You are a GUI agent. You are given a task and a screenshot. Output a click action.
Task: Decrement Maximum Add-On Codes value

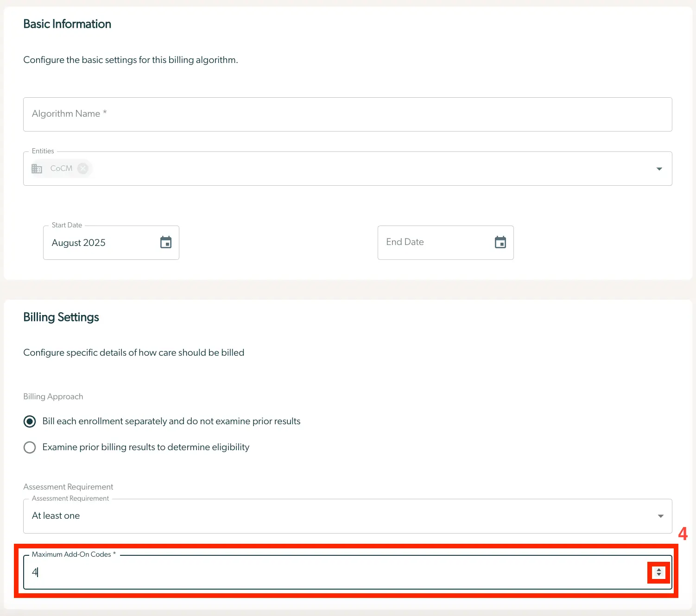[x=658, y=575]
